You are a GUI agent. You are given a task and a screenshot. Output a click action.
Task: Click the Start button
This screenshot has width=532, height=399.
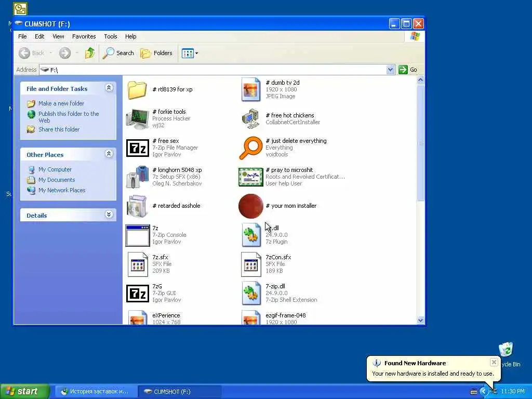pyautogui.click(x=25, y=391)
